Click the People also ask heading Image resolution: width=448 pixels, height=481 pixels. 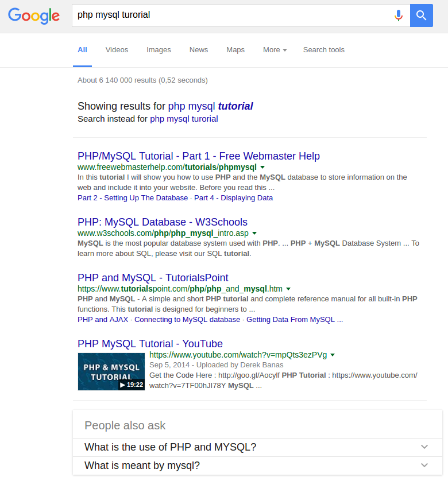(125, 425)
